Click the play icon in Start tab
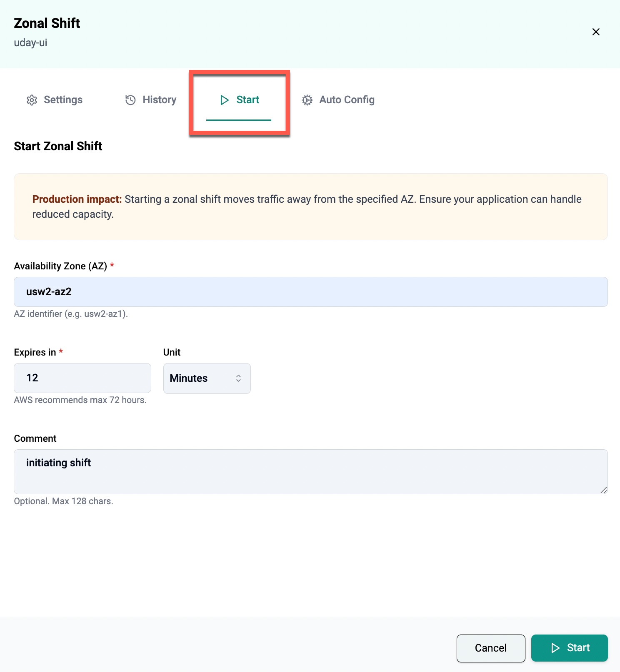 coord(225,100)
